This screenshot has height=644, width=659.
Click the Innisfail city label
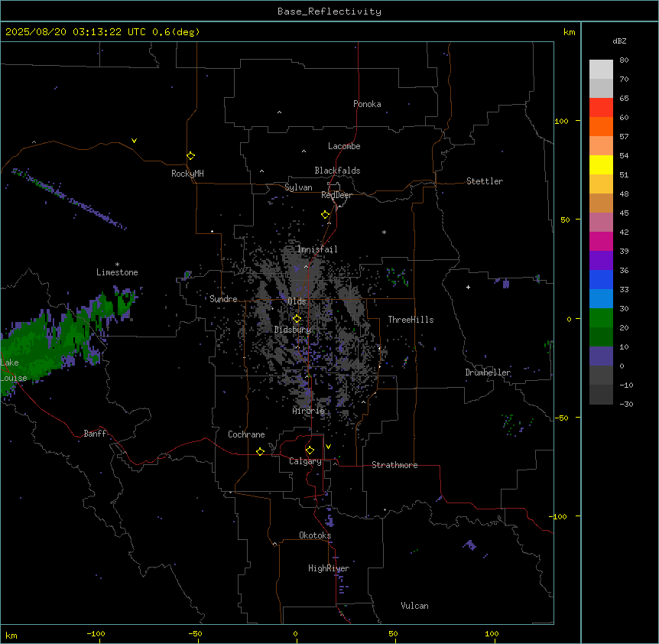pos(317,249)
